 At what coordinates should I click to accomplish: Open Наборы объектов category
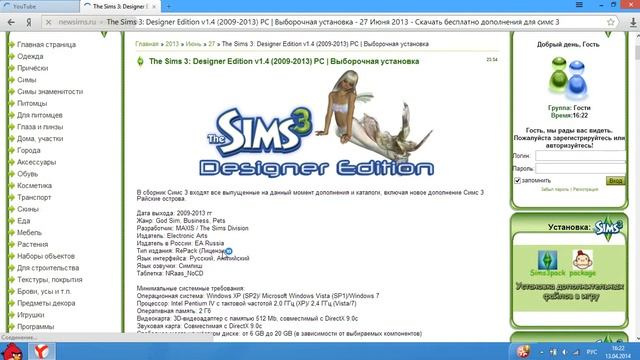pos(46,256)
